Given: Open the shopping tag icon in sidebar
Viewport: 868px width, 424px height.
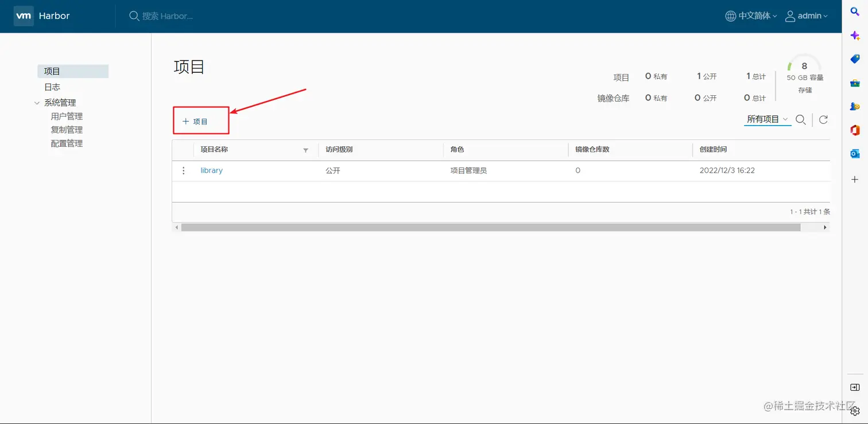Looking at the screenshot, I should pos(855,59).
